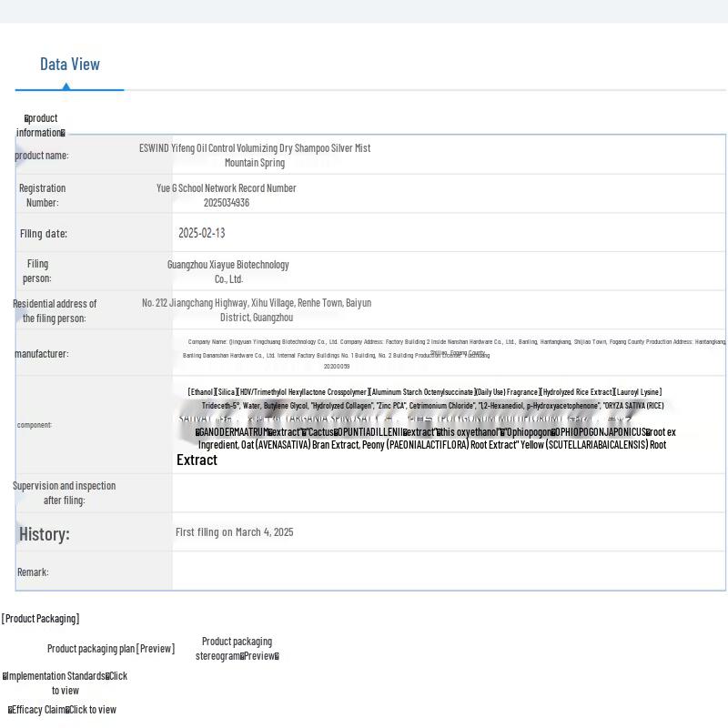Select the GANODERMAATRUM extract ingredient line

436,432
